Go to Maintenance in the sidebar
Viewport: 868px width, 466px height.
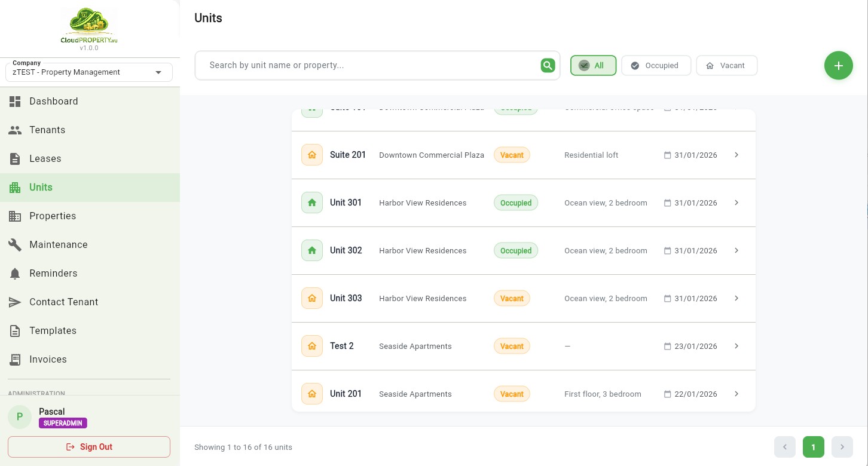(58, 245)
